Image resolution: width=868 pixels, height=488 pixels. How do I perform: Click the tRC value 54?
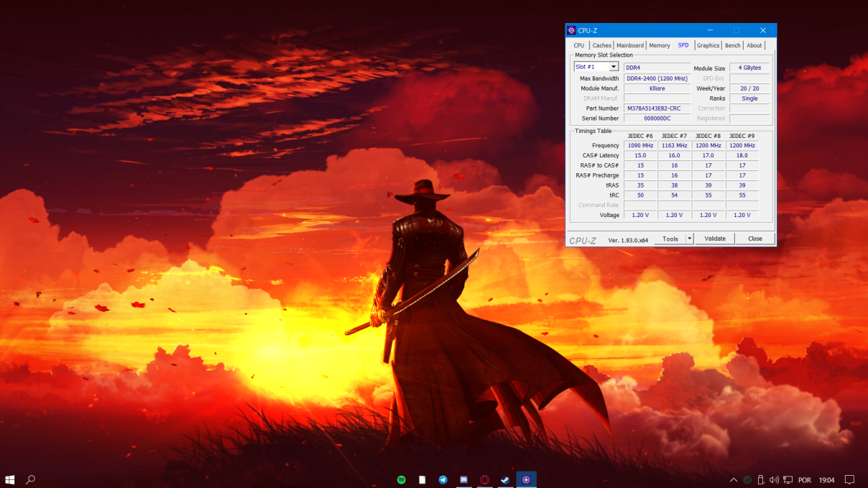tap(674, 195)
